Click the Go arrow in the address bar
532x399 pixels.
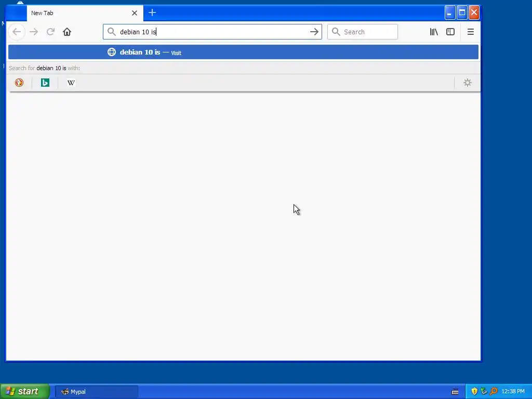coord(314,32)
